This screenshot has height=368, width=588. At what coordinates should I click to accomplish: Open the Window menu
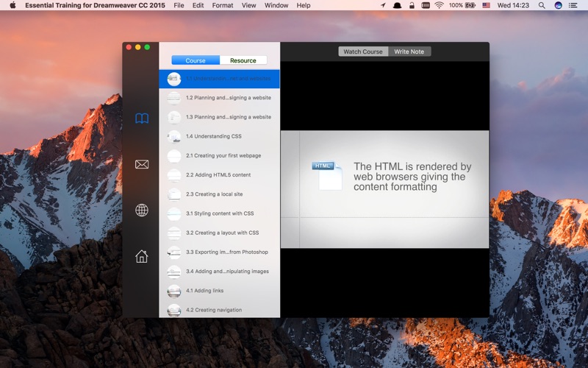tap(276, 5)
